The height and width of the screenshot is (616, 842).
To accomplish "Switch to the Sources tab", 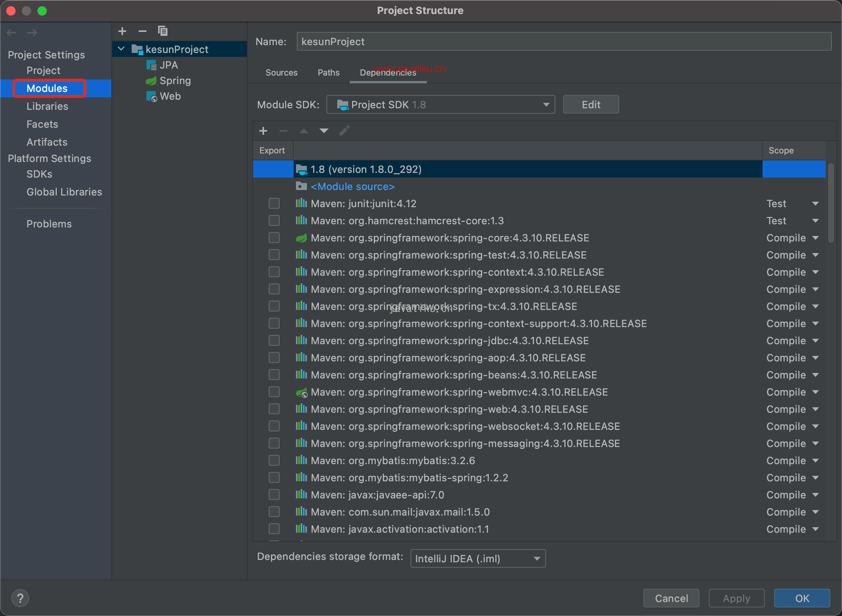I will tap(282, 72).
